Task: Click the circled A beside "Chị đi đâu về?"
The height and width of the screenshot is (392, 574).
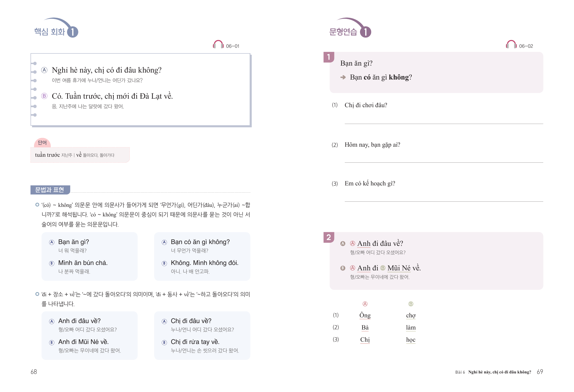Action: 164,322
